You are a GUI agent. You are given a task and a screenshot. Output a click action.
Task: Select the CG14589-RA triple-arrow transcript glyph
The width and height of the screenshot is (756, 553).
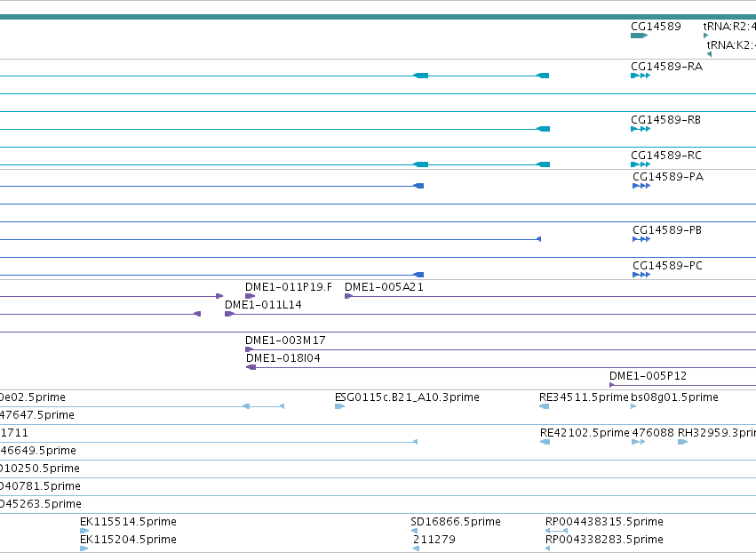click(641, 76)
